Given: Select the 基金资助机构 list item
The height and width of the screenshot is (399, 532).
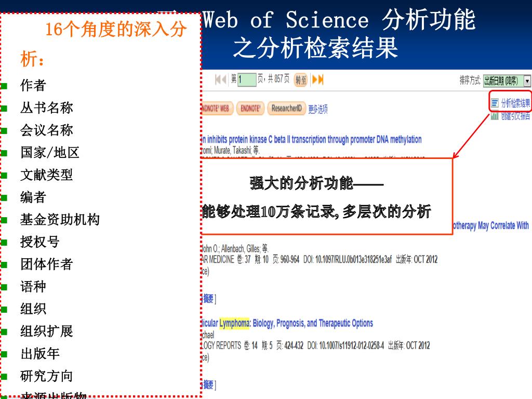Looking at the screenshot, I should 60,220.
